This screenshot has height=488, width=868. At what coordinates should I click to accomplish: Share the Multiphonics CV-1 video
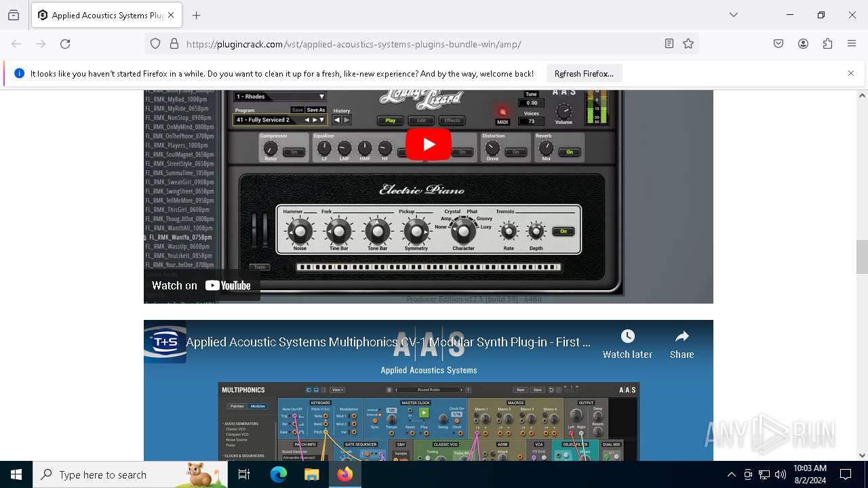click(682, 344)
